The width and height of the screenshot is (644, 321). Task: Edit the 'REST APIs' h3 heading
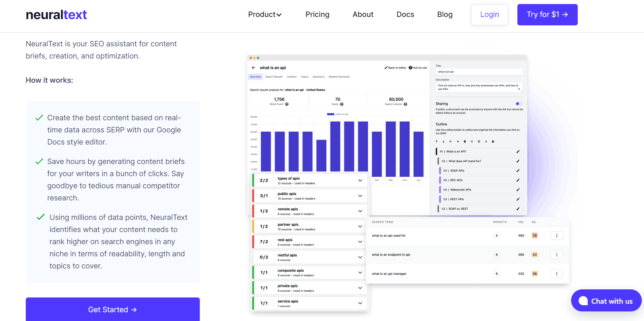click(518, 199)
